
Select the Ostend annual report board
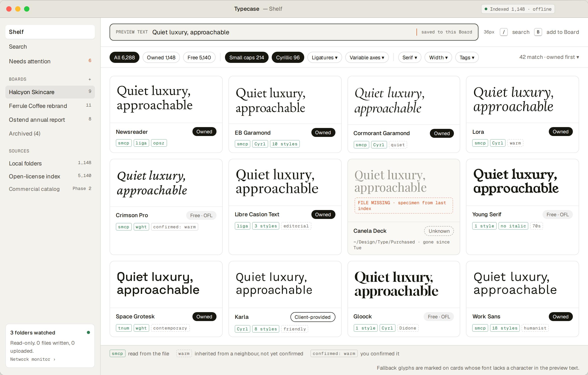coord(50,120)
